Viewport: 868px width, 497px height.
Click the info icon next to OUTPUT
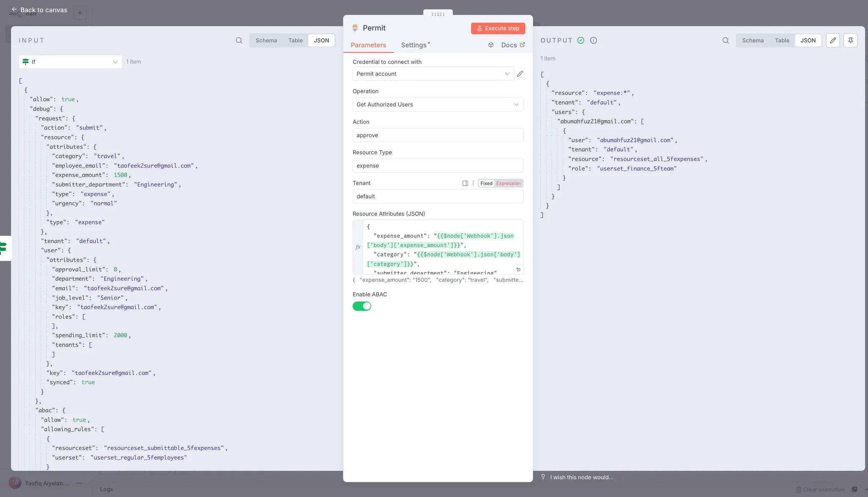pos(593,40)
